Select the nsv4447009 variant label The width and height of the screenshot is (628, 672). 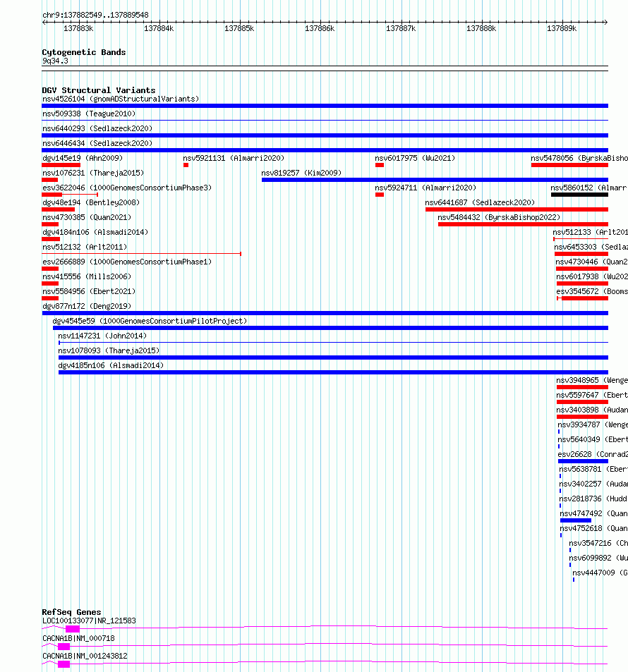point(600,573)
